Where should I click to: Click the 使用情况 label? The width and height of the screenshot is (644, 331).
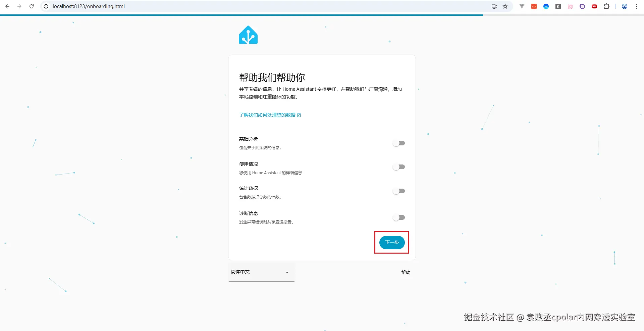249,164
